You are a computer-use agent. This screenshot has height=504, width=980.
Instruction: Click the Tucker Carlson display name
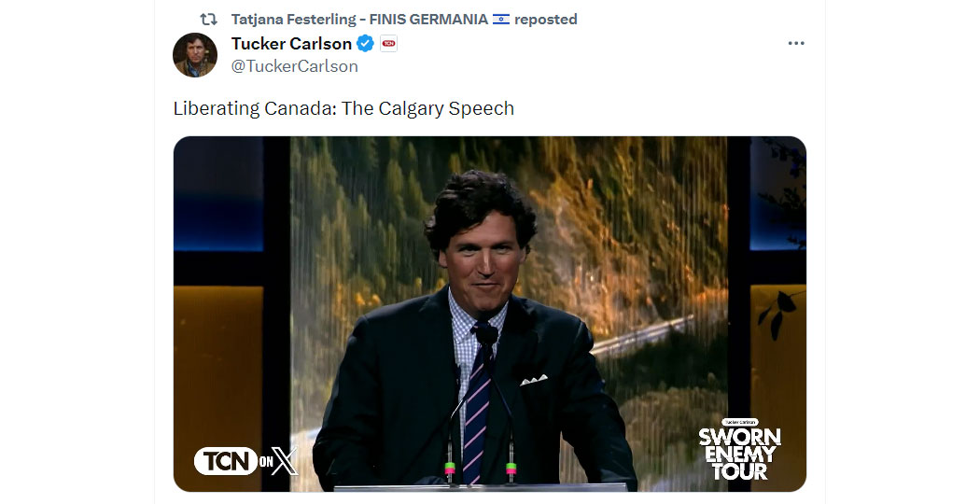(291, 44)
